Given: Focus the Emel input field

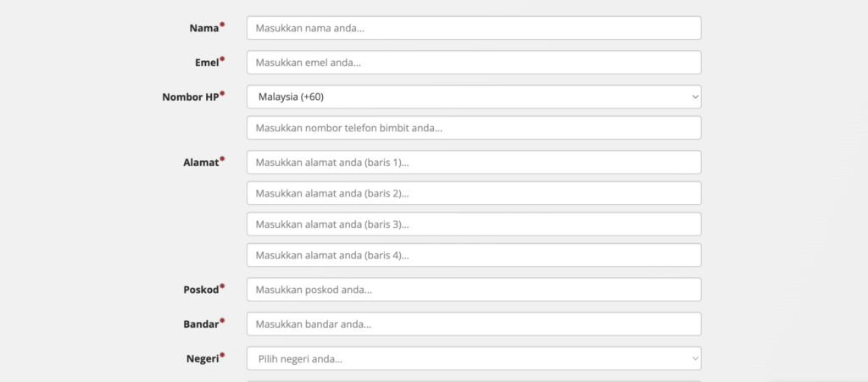Looking at the screenshot, I should pyautogui.click(x=473, y=63).
